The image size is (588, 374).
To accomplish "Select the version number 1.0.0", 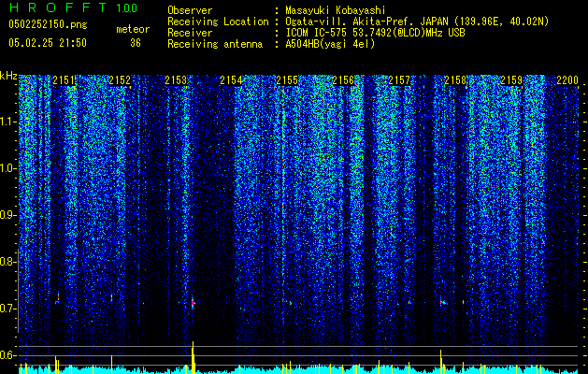I will click(127, 8).
